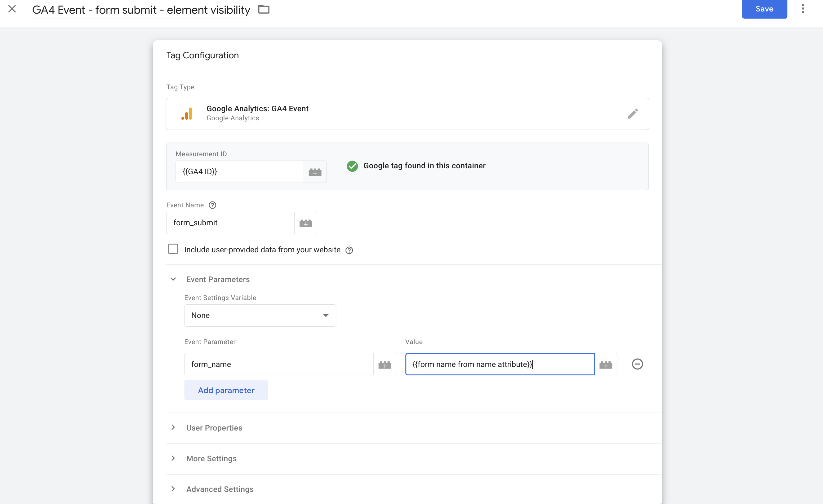Click the Tag Configuration heading
Image resolution: width=823 pixels, height=504 pixels.
[x=202, y=55]
